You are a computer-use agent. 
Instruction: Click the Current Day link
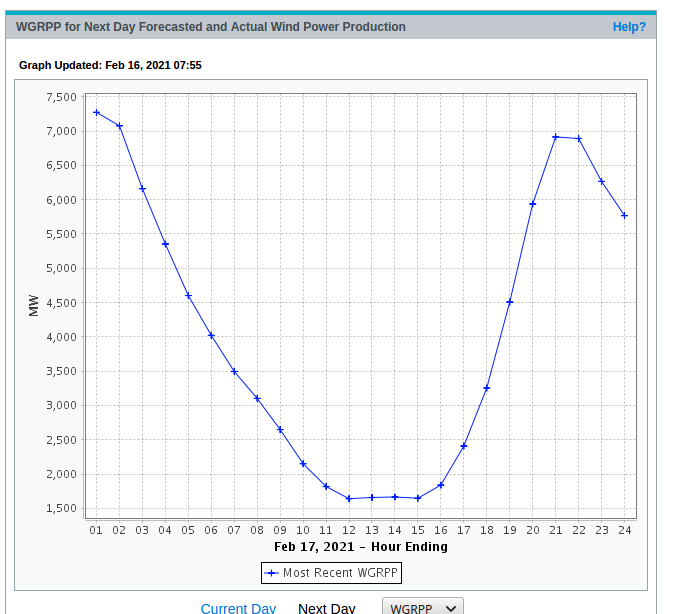pyautogui.click(x=238, y=608)
